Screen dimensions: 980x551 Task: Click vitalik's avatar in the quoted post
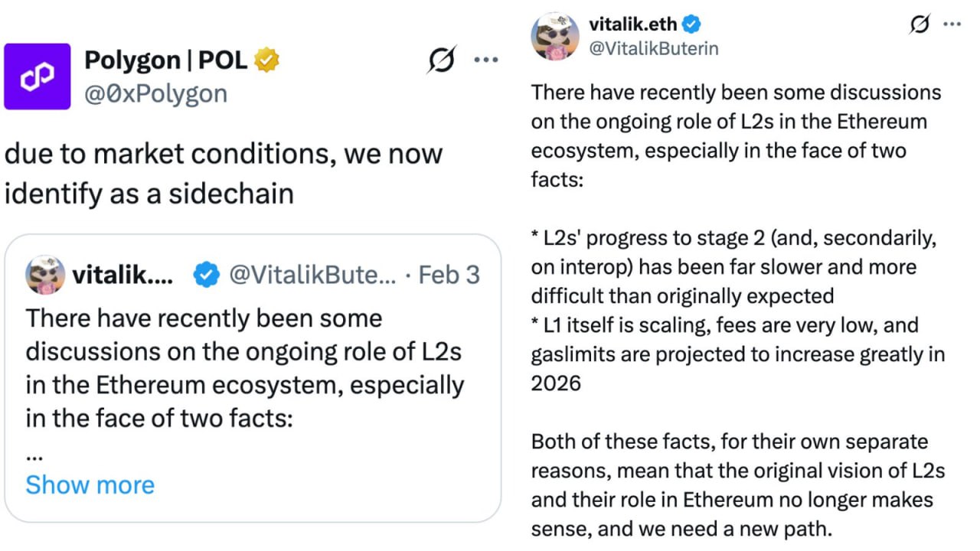coord(44,275)
